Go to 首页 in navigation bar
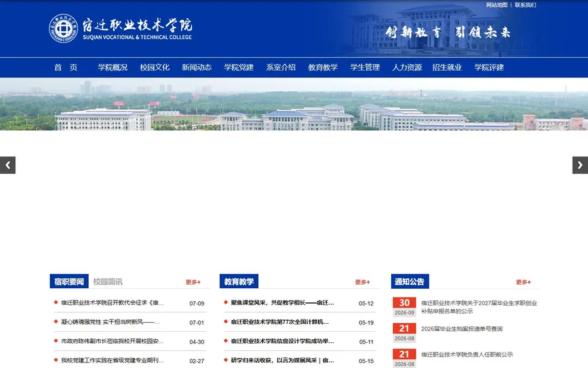 (66, 67)
